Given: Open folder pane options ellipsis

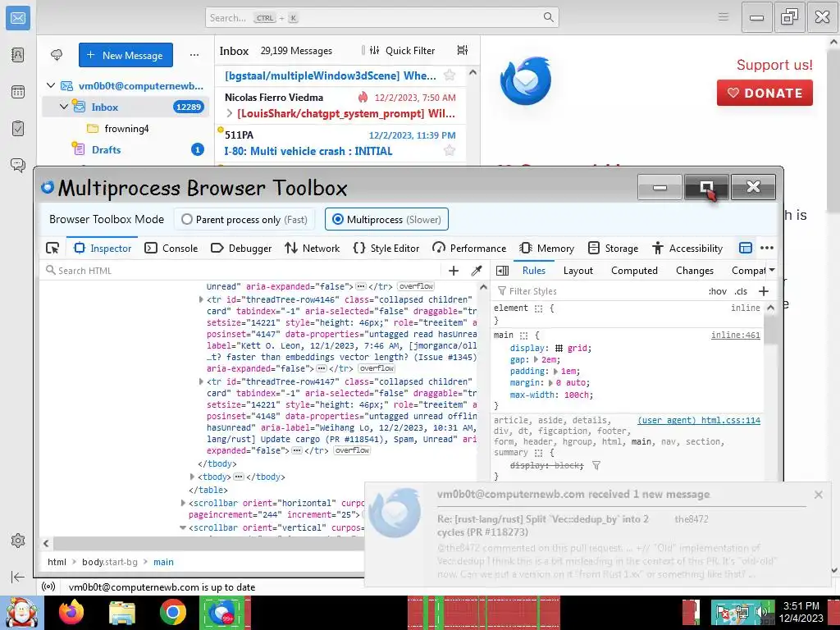Looking at the screenshot, I should point(194,55).
